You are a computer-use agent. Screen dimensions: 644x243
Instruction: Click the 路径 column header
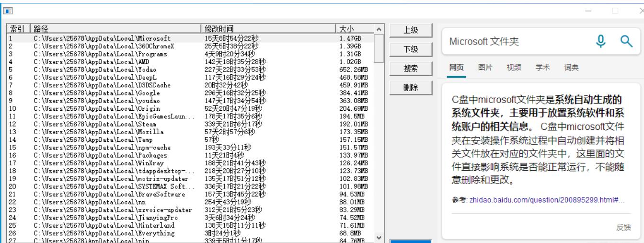pyautogui.click(x=115, y=29)
